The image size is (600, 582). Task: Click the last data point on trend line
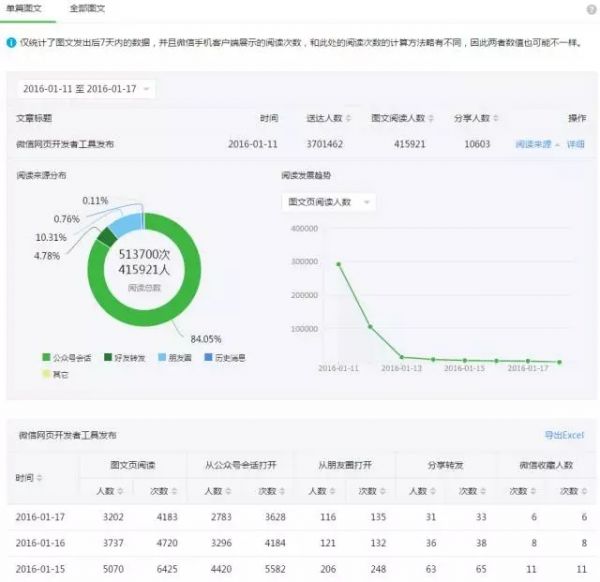[559, 362]
